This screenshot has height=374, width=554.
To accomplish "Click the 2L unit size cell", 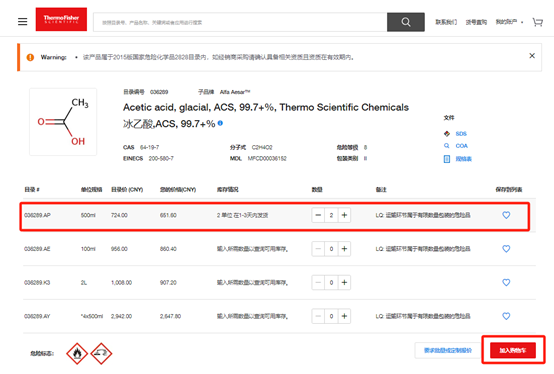I will (x=84, y=283).
